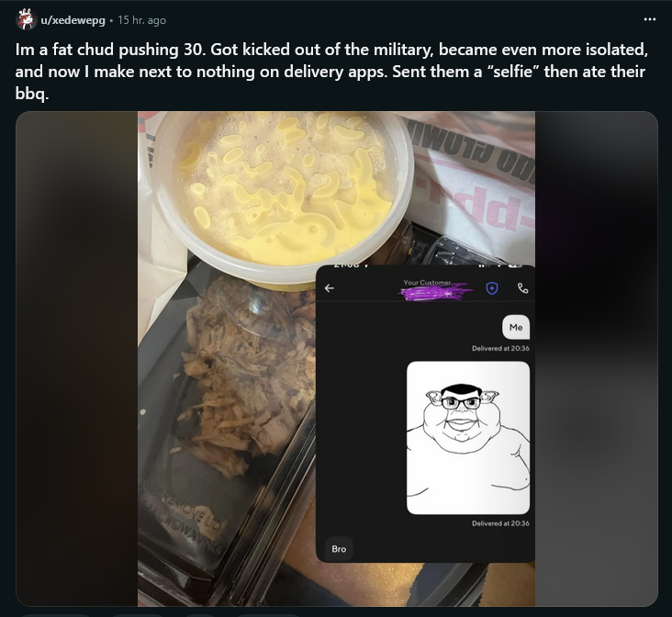Click the u/xedewepg user avatar
The image size is (672, 617).
26,19
